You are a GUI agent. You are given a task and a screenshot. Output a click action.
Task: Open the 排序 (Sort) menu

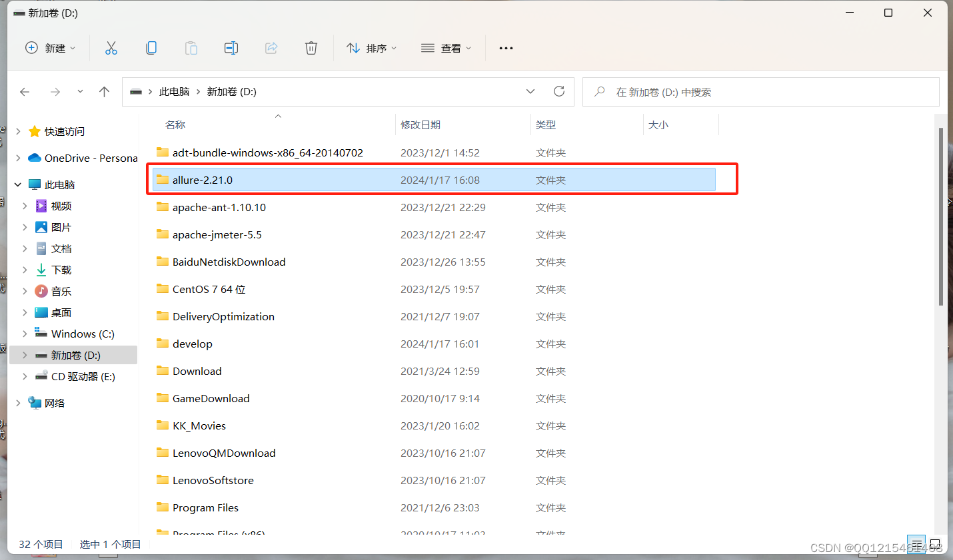(372, 48)
